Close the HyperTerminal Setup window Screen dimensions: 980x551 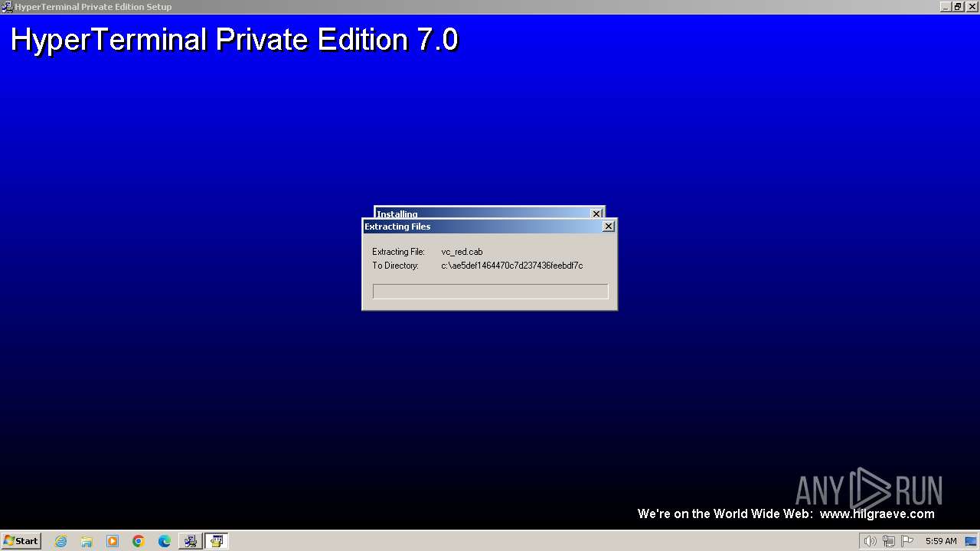(x=971, y=7)
